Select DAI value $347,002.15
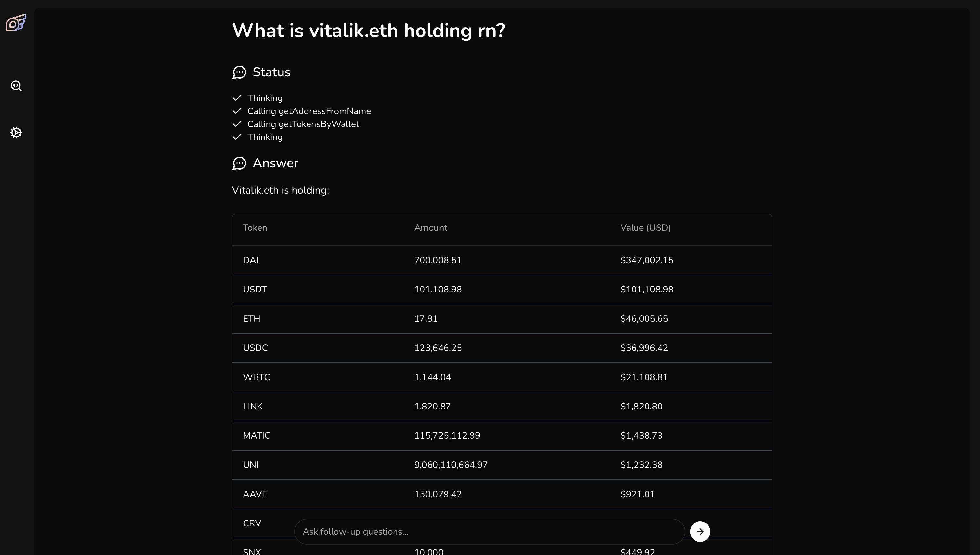Viewport: 980px width, 555px height. point(647,260)
